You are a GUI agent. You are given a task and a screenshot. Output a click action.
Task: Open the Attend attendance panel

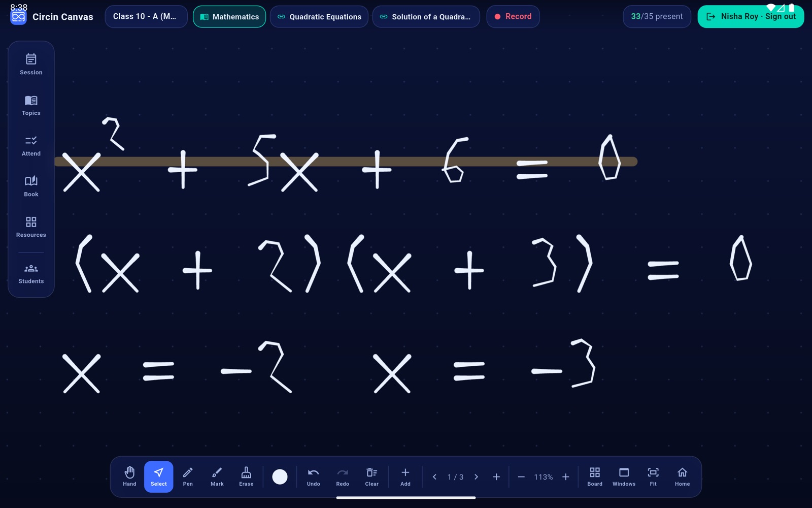[31, 146]
